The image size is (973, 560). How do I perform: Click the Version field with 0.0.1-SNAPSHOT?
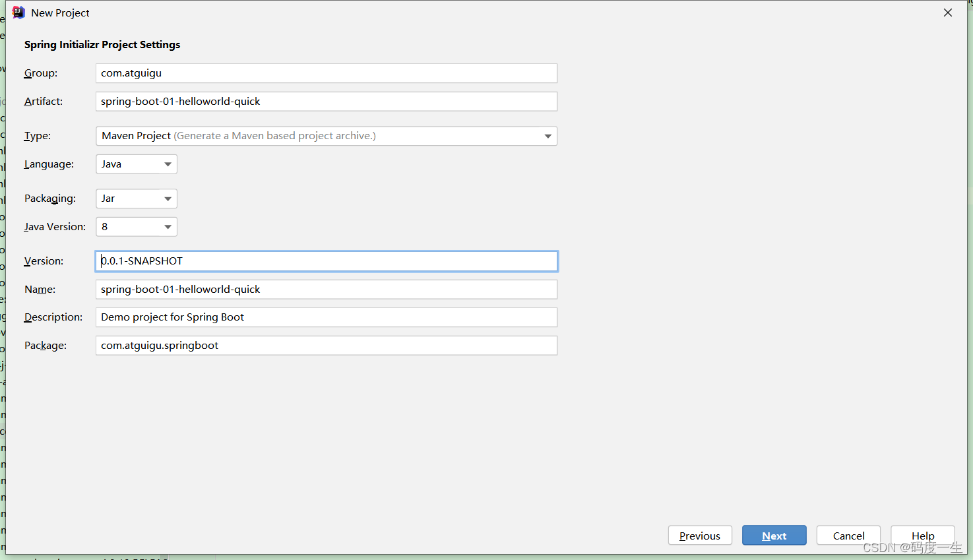pos(327,261)
